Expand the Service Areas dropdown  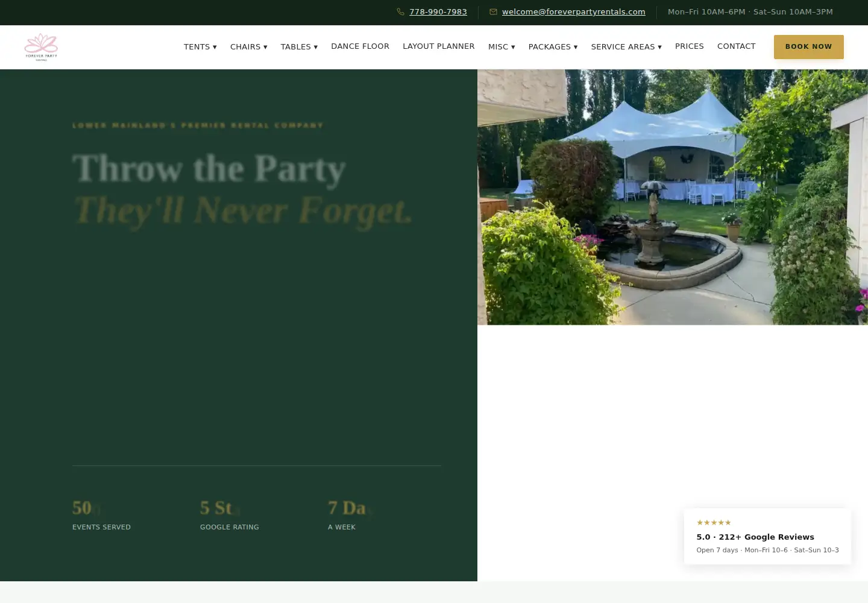(x=626, y=46)
